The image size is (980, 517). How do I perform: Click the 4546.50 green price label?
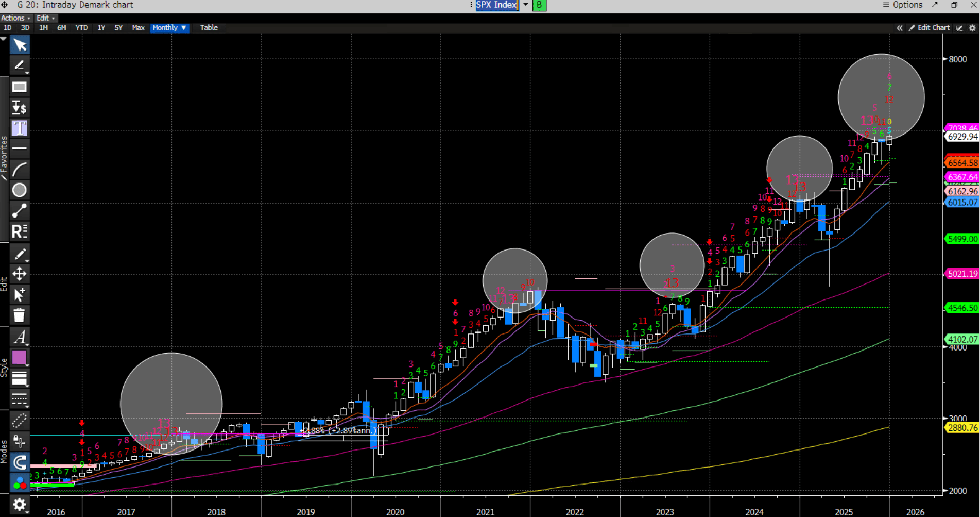[x=962, y=308]
